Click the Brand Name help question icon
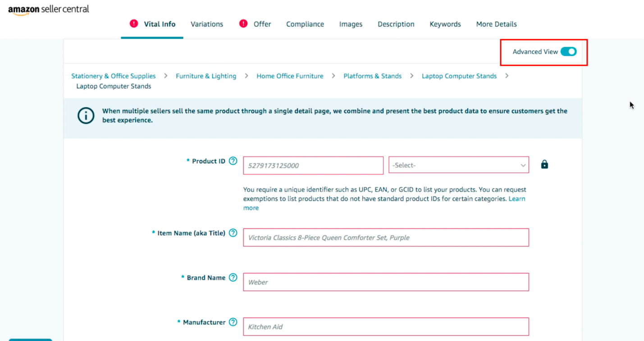The width and height of the screenshot is (644, 341). [233, 277]
